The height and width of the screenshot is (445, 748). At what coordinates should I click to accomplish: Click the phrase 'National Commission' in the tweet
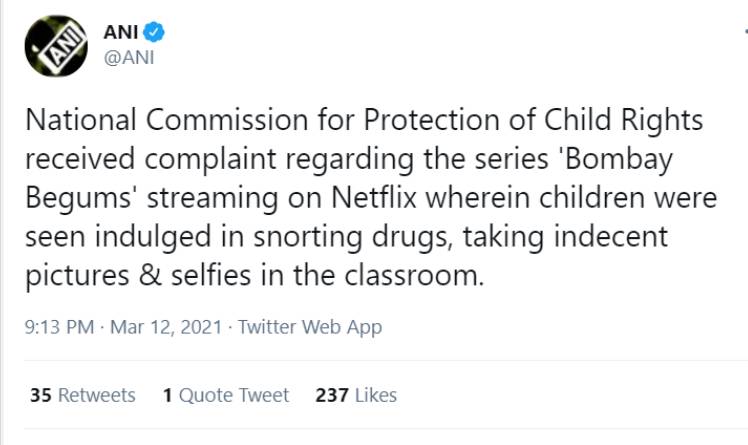166,120
